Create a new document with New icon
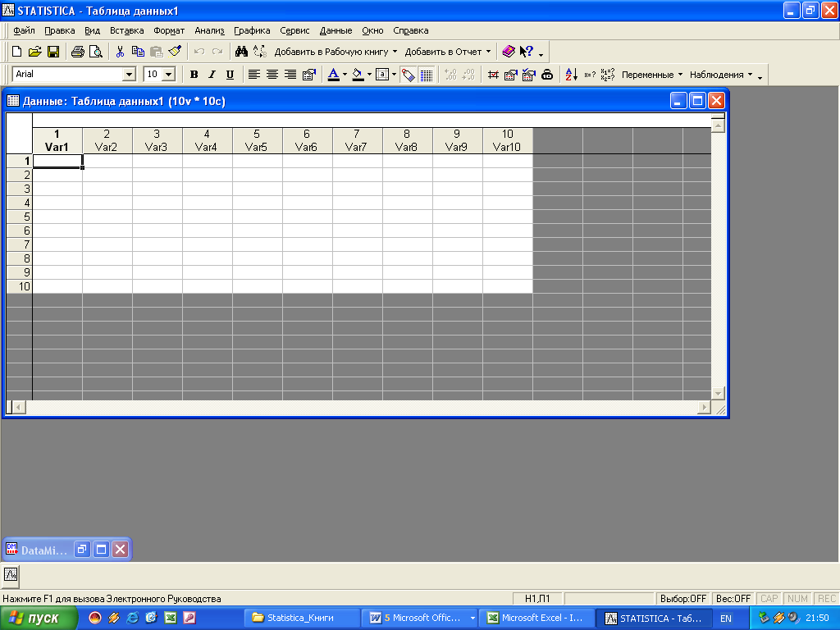This screenshot has width=840, height=630. pos(16,52)
